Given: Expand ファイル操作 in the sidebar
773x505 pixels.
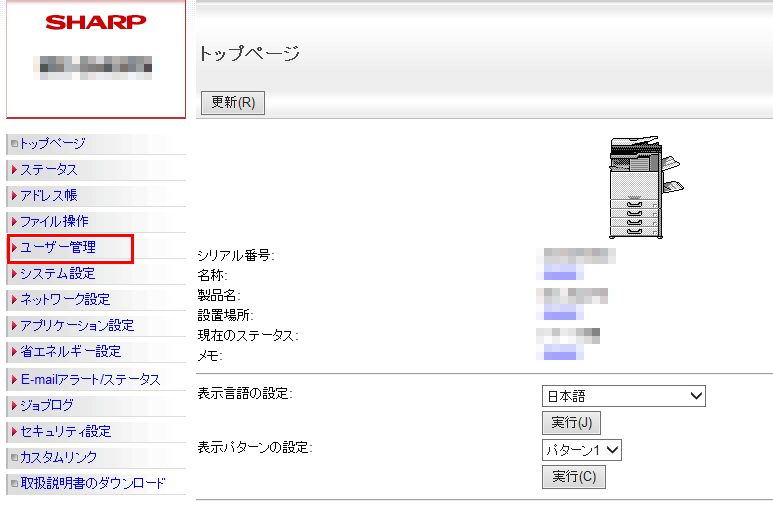Looking at the screenshot, I should (x=54, y=222).
